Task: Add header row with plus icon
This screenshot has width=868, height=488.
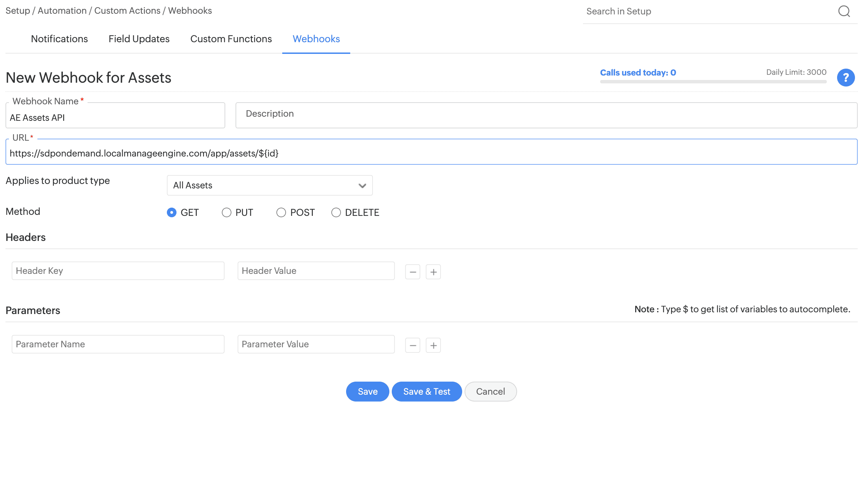Action: (433, 272)
